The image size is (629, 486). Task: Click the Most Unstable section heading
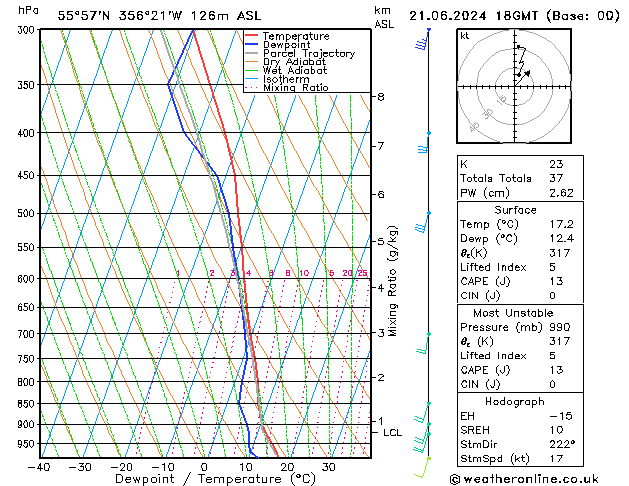coord(515,313)
